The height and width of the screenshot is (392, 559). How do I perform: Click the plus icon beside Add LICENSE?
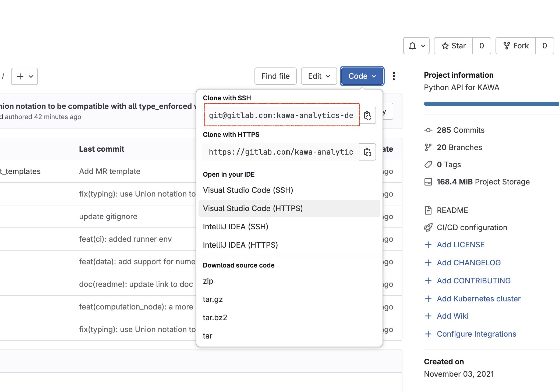428,245
